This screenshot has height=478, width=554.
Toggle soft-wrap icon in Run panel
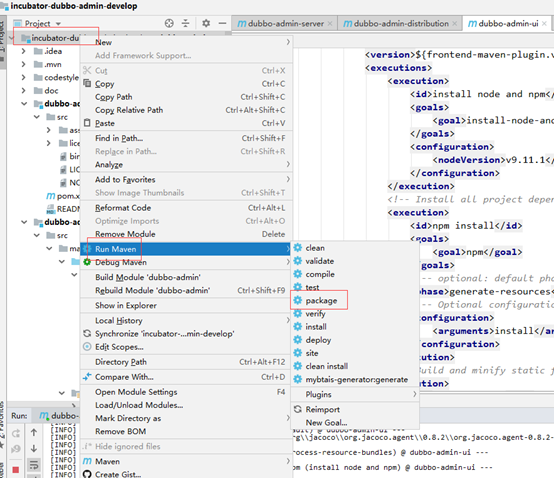[x=34, y=465]
